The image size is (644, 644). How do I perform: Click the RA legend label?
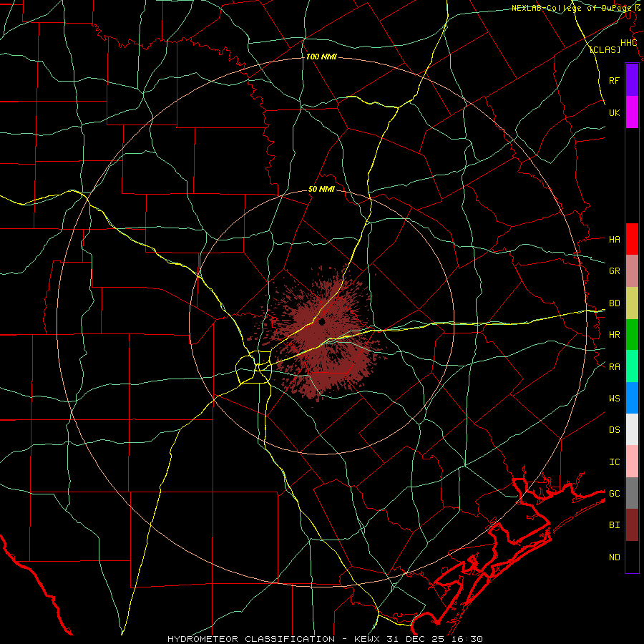pyautogui.click(x=614, y=367)
